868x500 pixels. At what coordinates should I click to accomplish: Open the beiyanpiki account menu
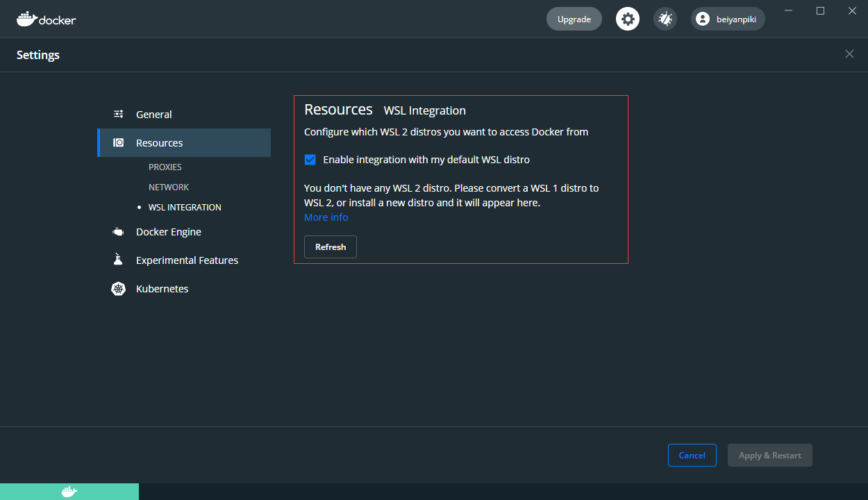[728, 19]
